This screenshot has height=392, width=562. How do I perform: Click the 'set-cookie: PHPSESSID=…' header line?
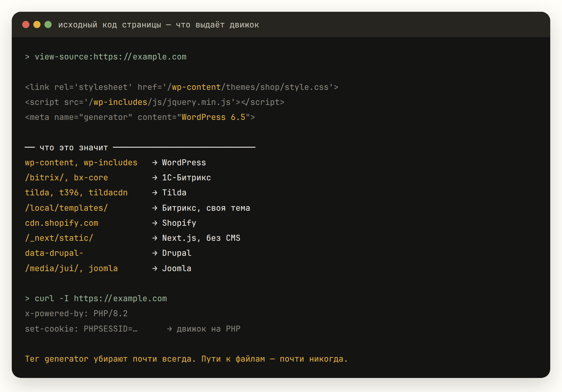[81, 329]
